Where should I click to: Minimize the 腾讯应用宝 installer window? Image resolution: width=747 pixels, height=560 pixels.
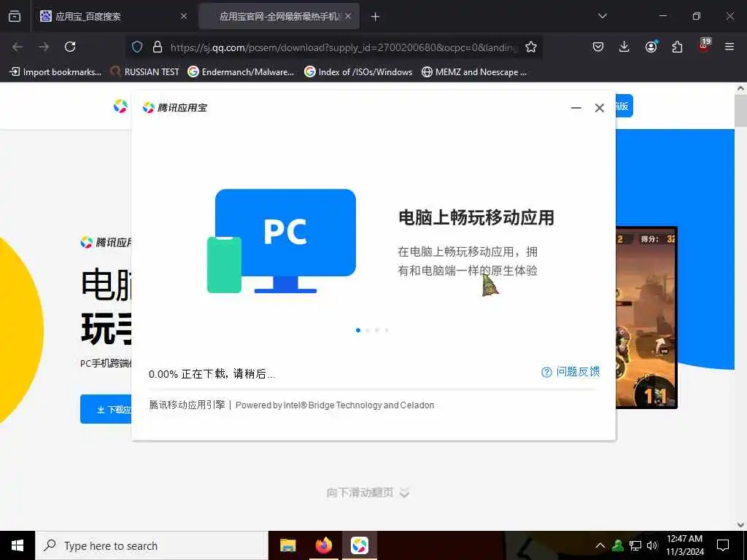[576, 108]
